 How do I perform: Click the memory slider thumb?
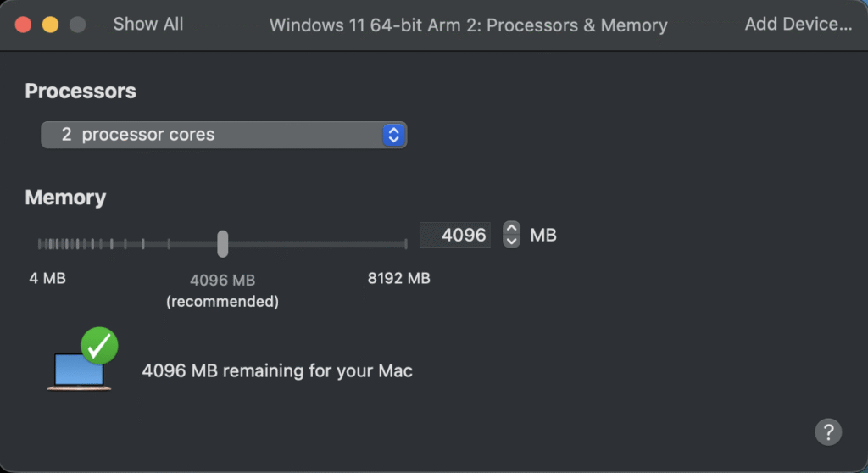point(222,243)
